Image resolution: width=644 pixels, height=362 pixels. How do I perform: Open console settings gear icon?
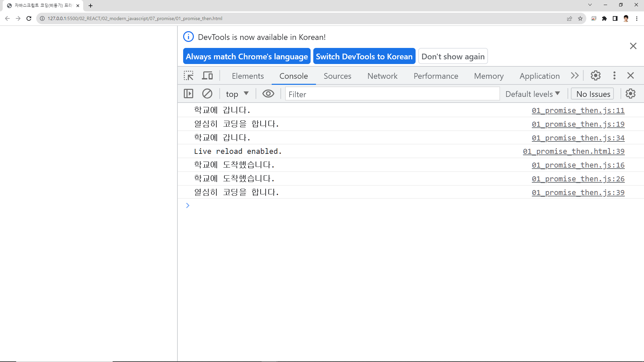pyautogui.click(x=630, y=94)
